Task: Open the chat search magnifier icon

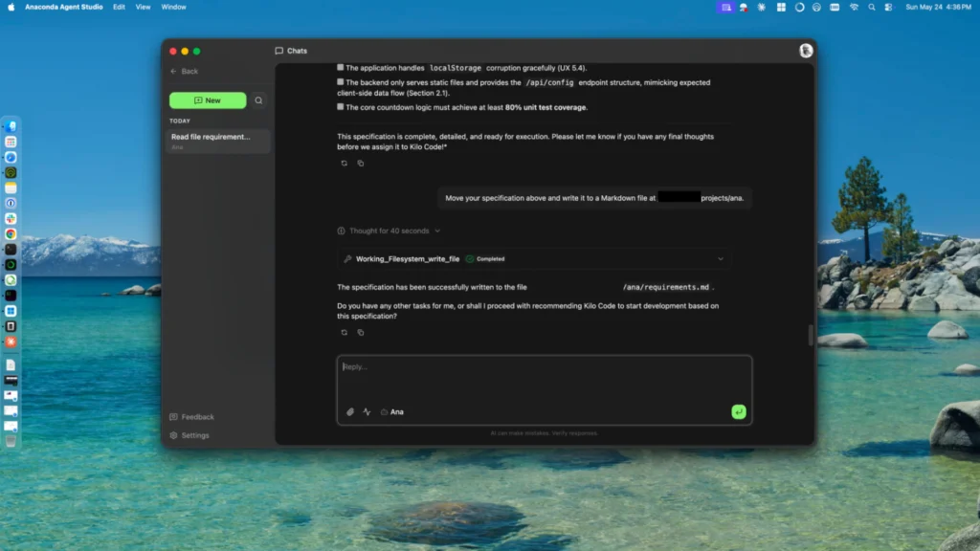Action: tap(258, 99)
